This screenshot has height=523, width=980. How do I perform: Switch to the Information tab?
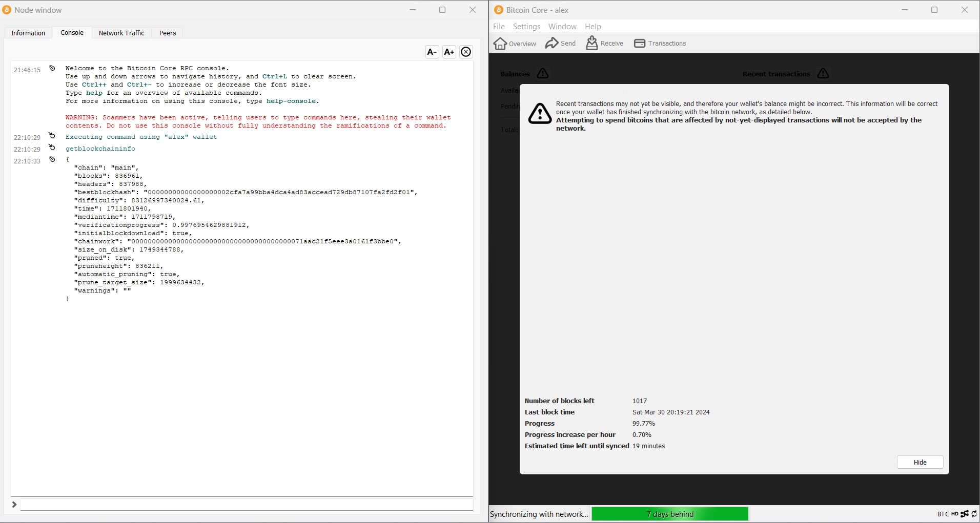click(x=28, y=33)
